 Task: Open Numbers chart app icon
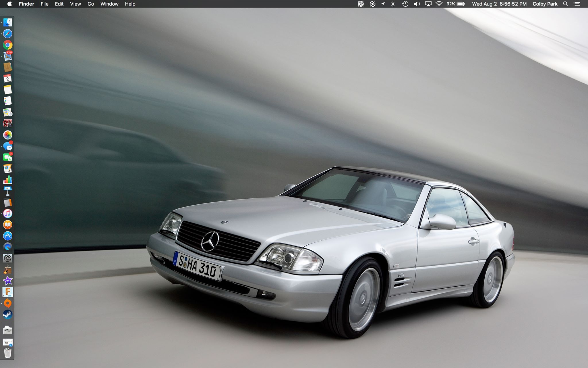pyautogui.click(x=8, y=180)
